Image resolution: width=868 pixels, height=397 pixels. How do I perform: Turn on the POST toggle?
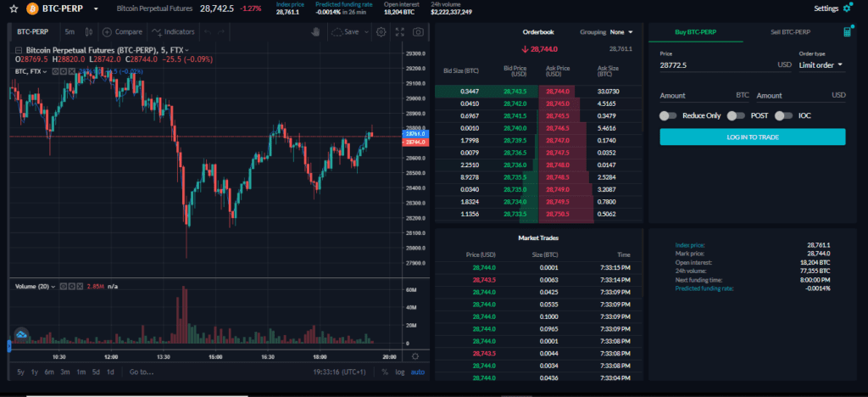[x=737, y=115]
